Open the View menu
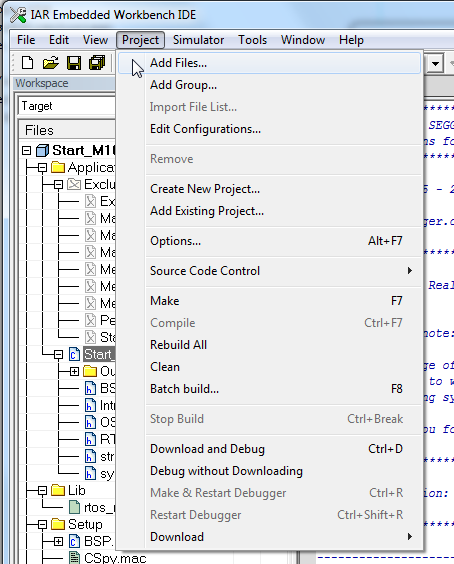 (95, 40)
